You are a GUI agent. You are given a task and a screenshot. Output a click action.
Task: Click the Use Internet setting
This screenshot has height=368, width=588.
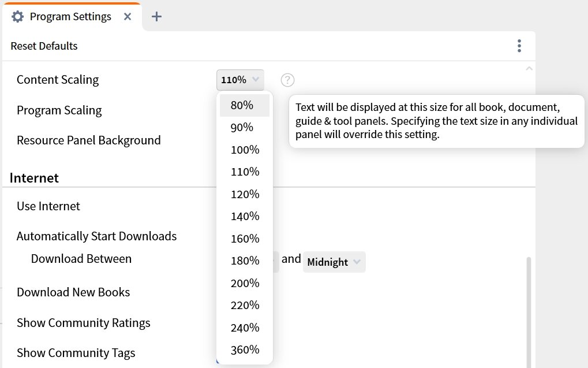pos(48,206)
